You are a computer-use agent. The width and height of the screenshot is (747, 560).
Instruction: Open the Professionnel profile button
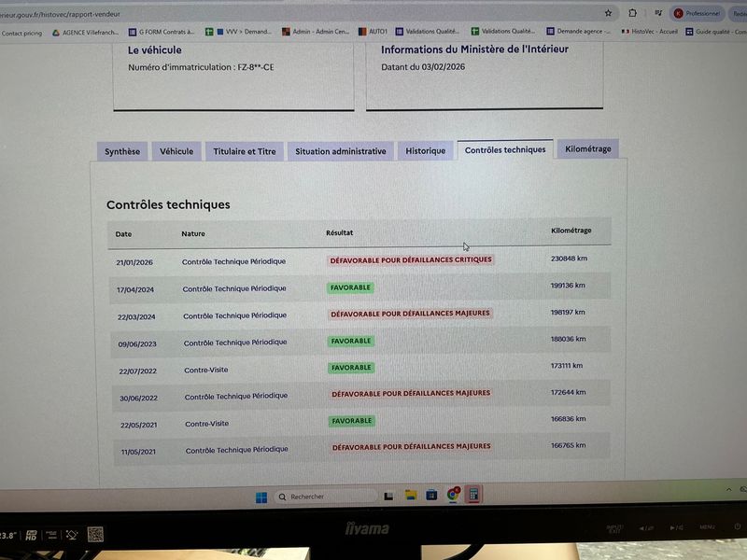tap(697, 13)
